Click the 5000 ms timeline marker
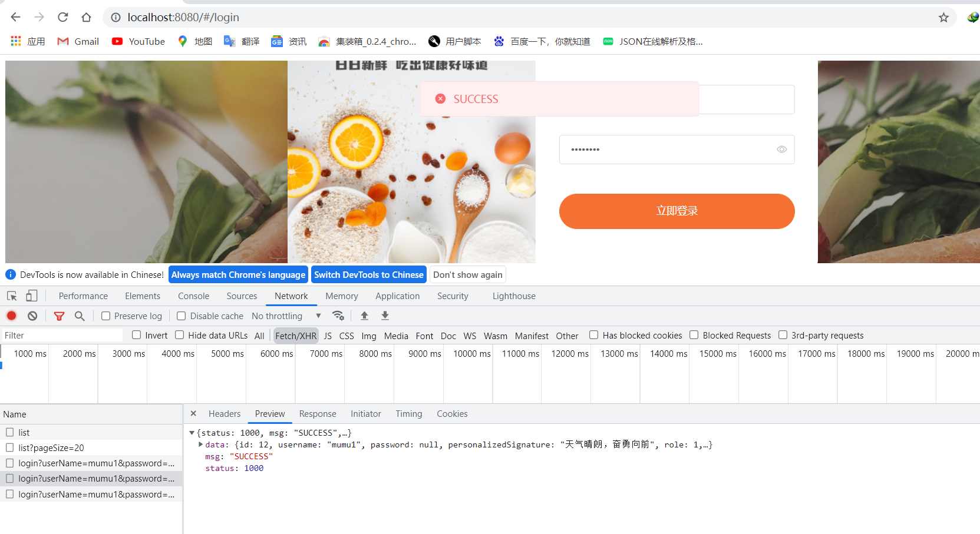The width and height of the screenshot is (980, 534). (227, 353)
